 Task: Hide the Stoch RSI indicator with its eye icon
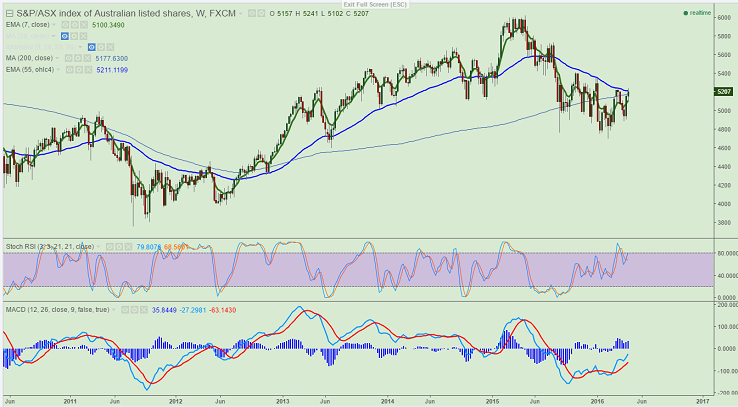(110, 247)
